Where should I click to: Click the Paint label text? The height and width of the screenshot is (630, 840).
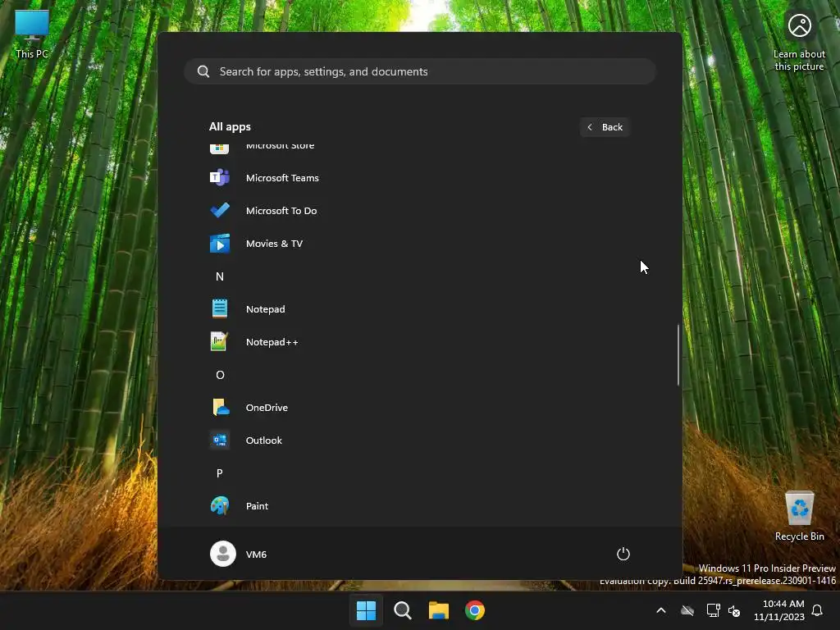[257, 505]
